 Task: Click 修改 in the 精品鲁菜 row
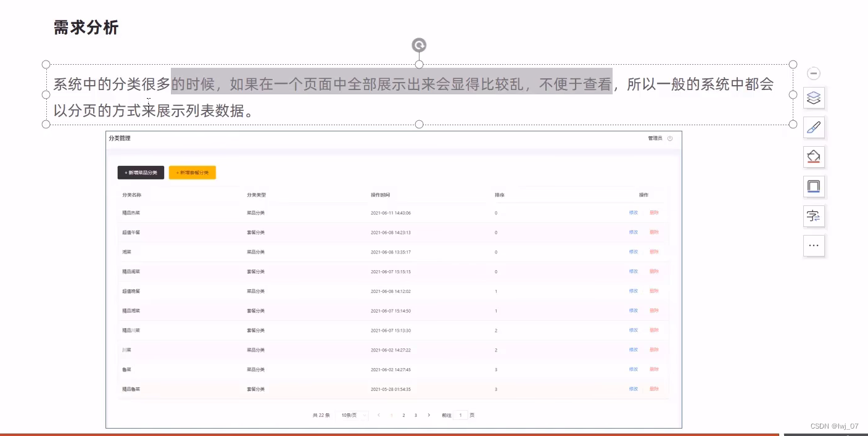634,389
